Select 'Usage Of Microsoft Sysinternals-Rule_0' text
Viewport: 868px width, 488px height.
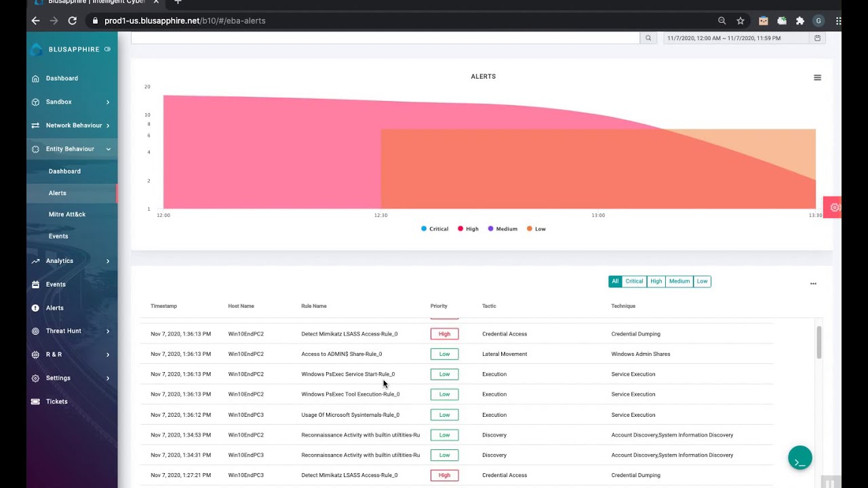click(x=351, y=415)
